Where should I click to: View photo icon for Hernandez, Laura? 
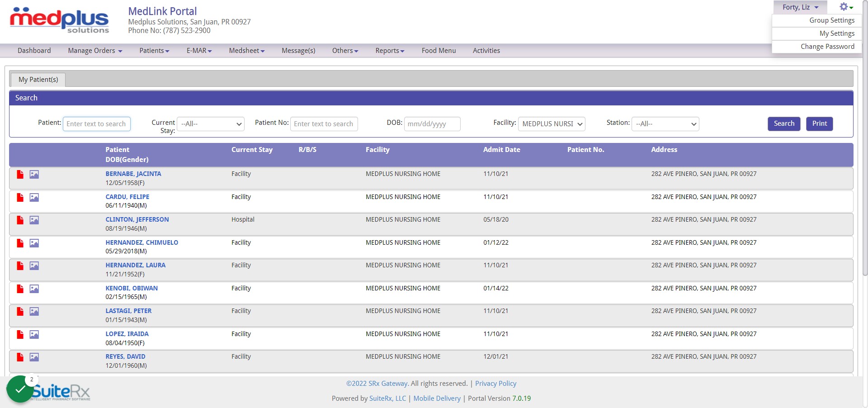tap(34, 266)
